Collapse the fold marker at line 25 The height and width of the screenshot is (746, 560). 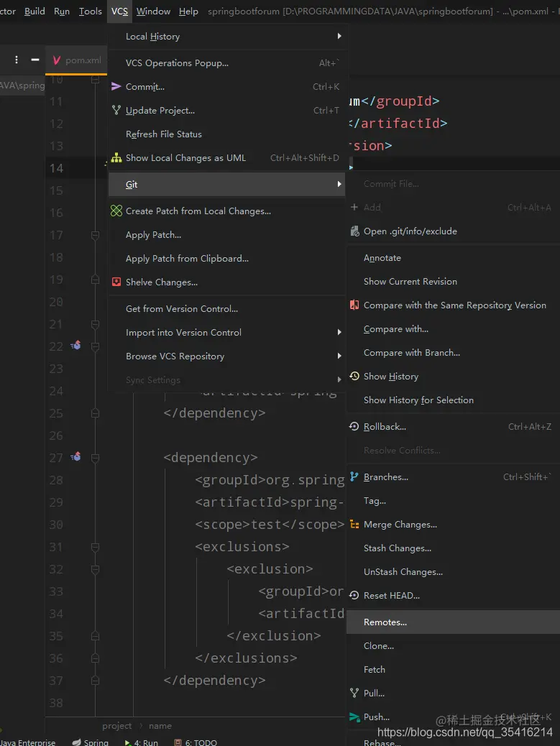coord(95,413)
